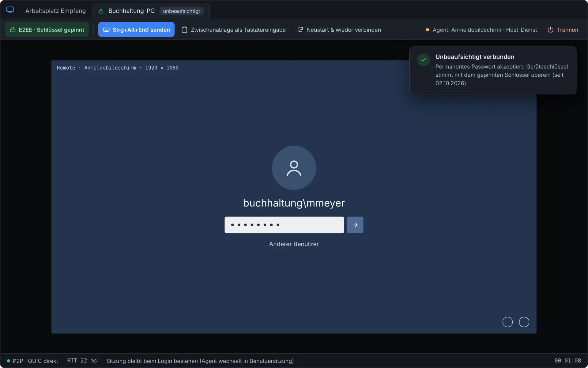Click the right circle button on the login screen

pos(524,322)
